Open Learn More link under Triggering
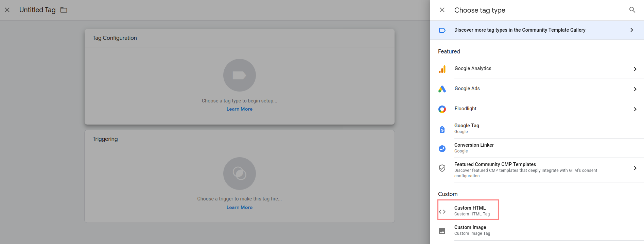The height and width of the screenshot is (244, 644). point(239,207)
